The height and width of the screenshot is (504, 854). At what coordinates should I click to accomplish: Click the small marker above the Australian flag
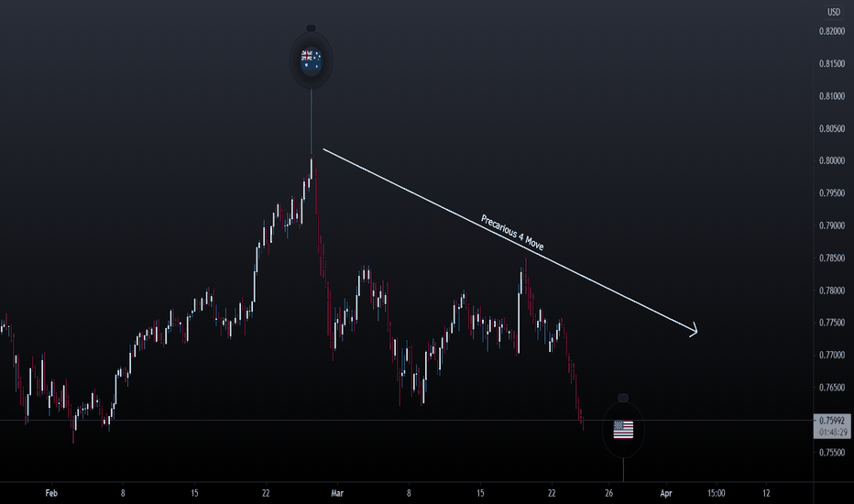[x=311, y=27]
